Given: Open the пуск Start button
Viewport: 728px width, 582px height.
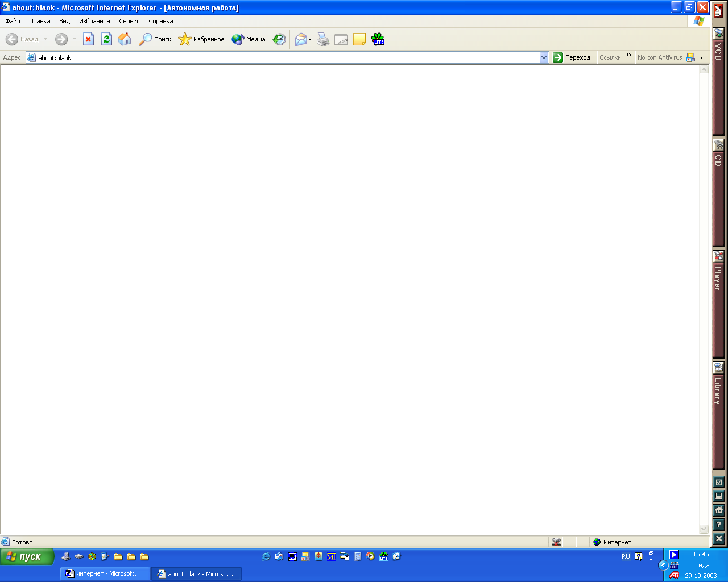Looking at the screenshot, I should click(x=27, y=557).
